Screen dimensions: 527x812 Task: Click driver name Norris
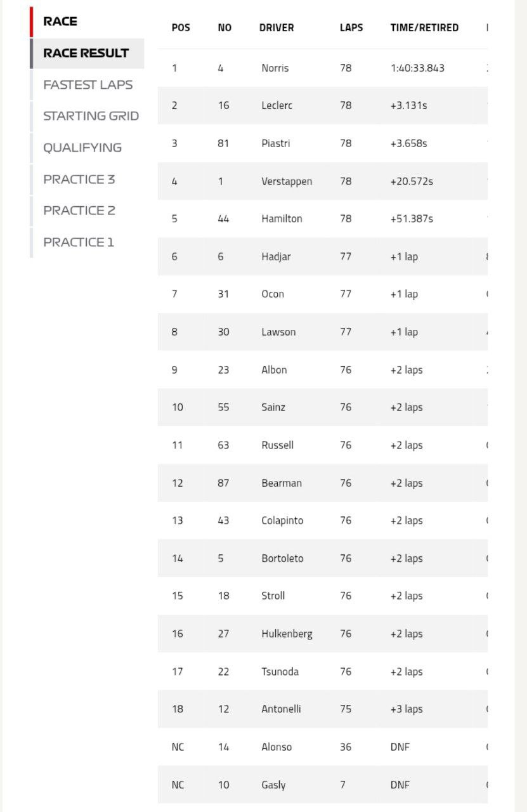tap(275, 68)
